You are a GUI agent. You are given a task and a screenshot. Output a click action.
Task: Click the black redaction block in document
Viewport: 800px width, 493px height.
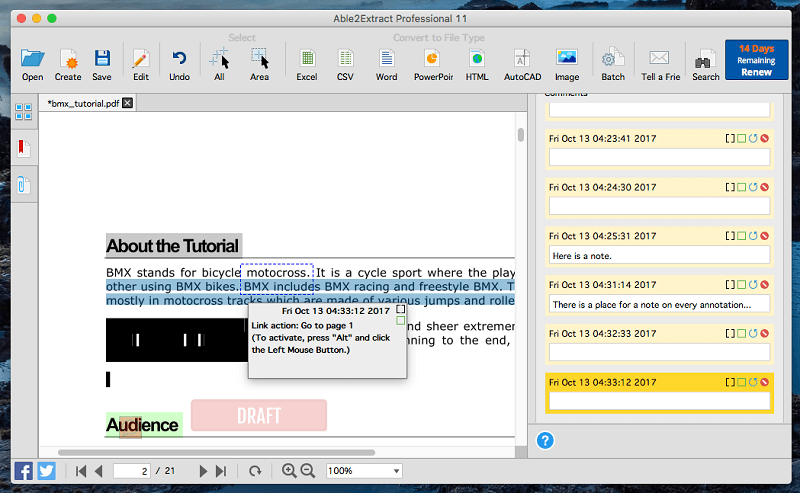(x=177, y=340)
